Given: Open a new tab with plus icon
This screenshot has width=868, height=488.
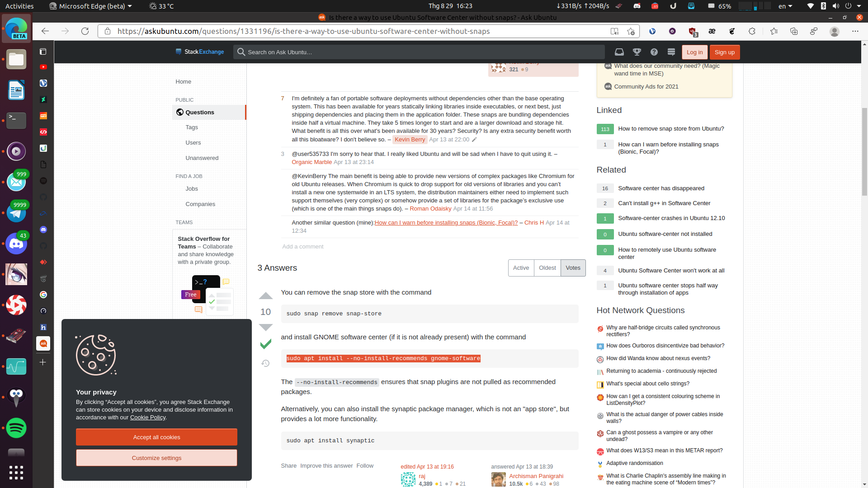Looking at the screenshot, I should 43,362.
